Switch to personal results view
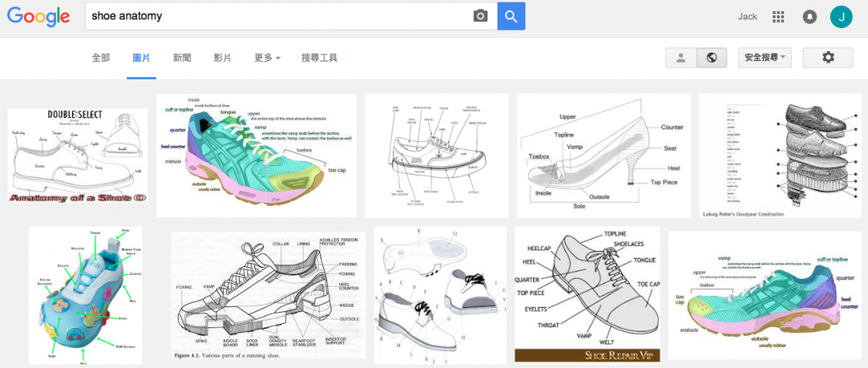 tap(681, 58)
